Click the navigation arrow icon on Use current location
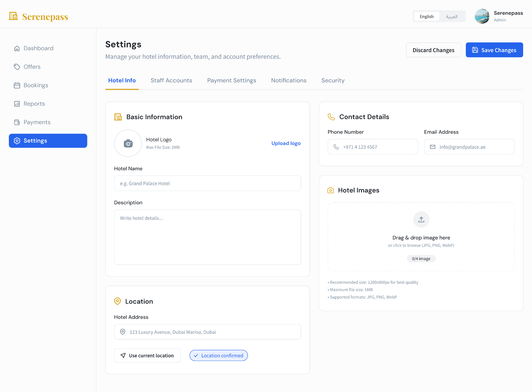Screen dimensions: 532x392 pyautogui.click(x=123, y=355)
